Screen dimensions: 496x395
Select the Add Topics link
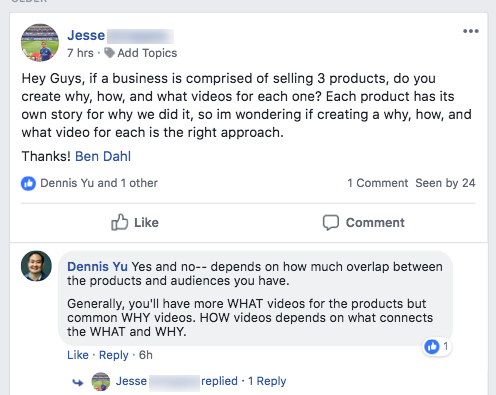tap(147, 53)
